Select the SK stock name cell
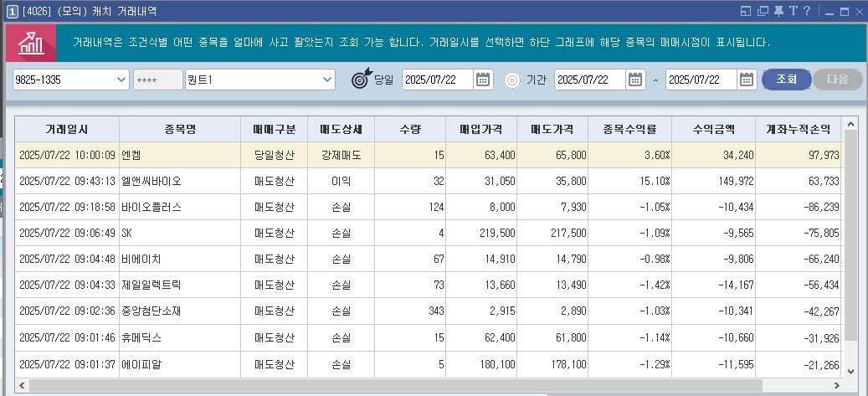The width and height of the screenshot is (868, 396). pyautogui.click(x=180, y=234)
